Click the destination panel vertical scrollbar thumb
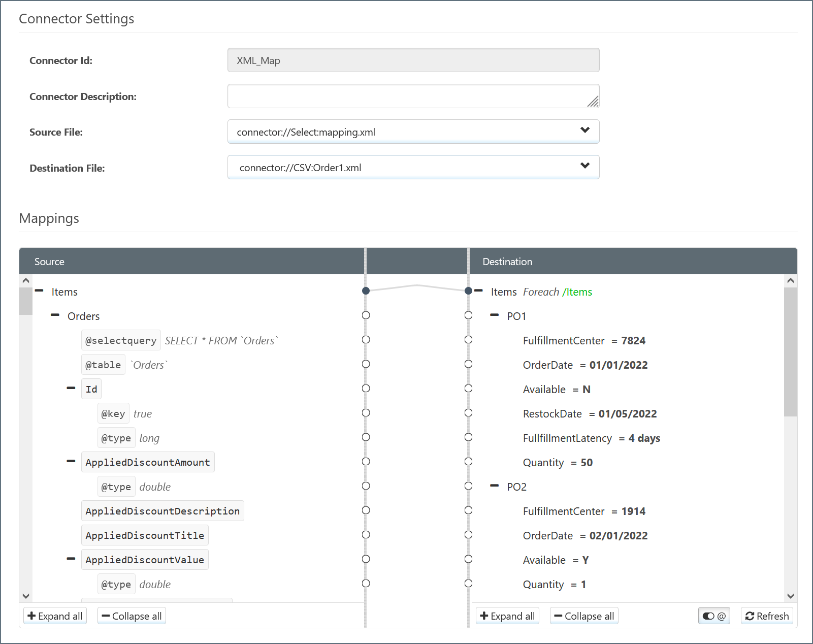 [790, 351]
